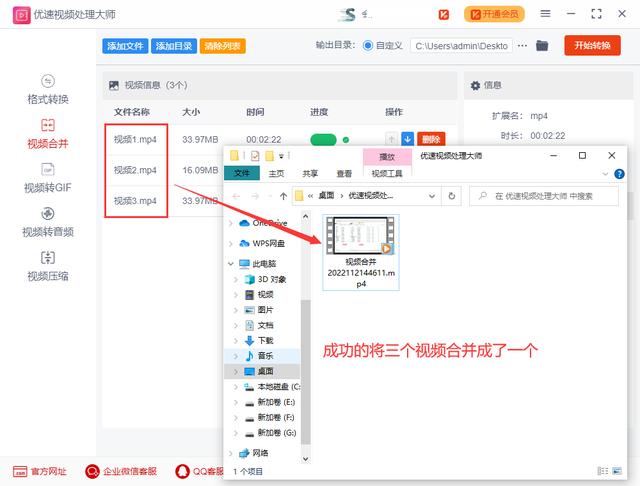640x486 pixels.
Task: Expand 3D 对象 folder node
Action: click(236, 280)
